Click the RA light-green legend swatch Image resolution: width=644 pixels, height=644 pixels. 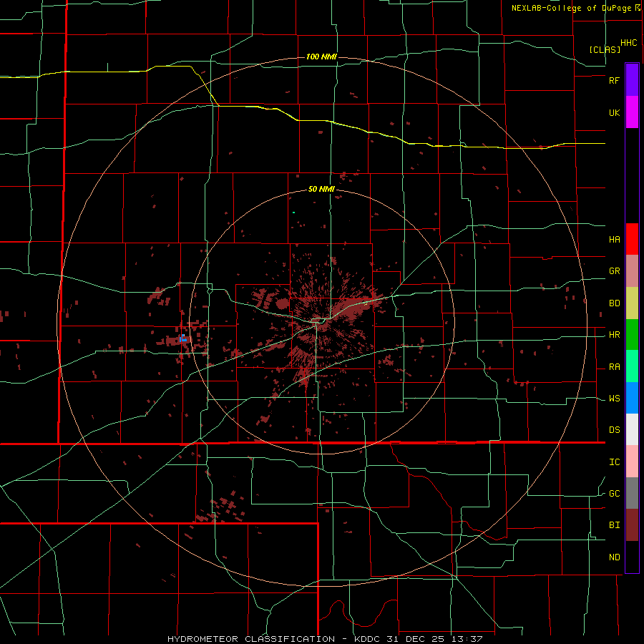click(x=632, y=366)
